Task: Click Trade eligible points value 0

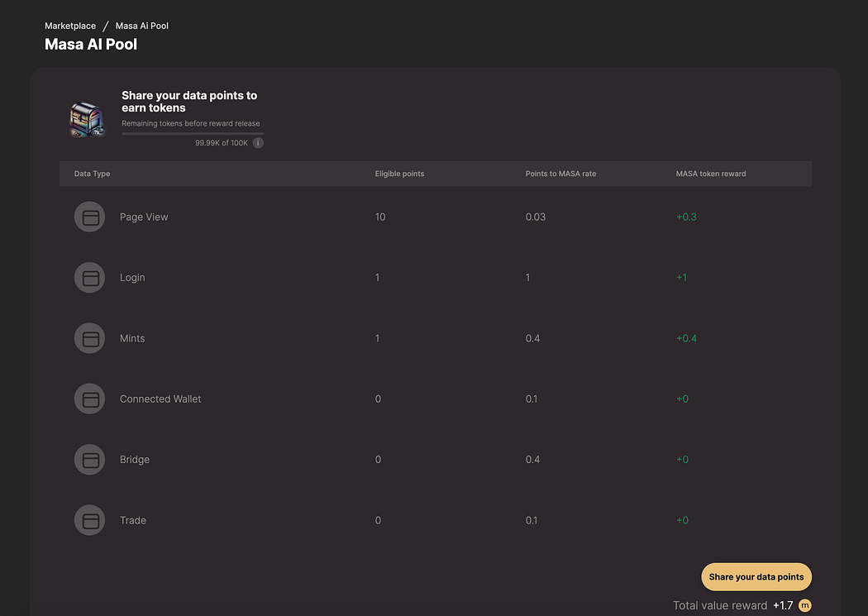Action: tap(378, 520)
